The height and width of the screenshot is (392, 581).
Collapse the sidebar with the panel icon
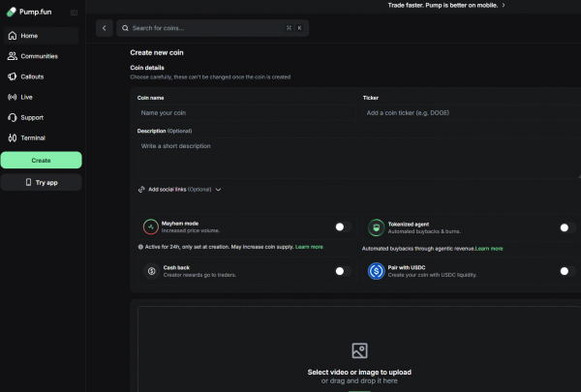click(74, 13)
